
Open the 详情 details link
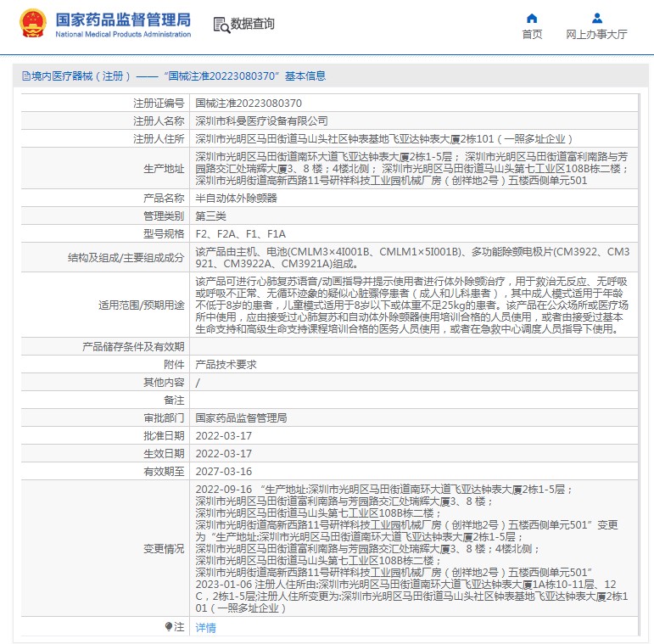[205, 627]
